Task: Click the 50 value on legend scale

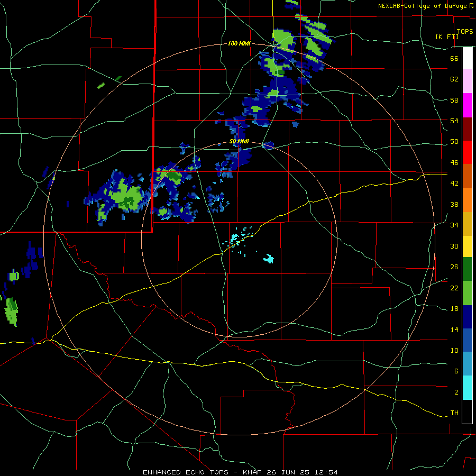Action: coord(454,142)
